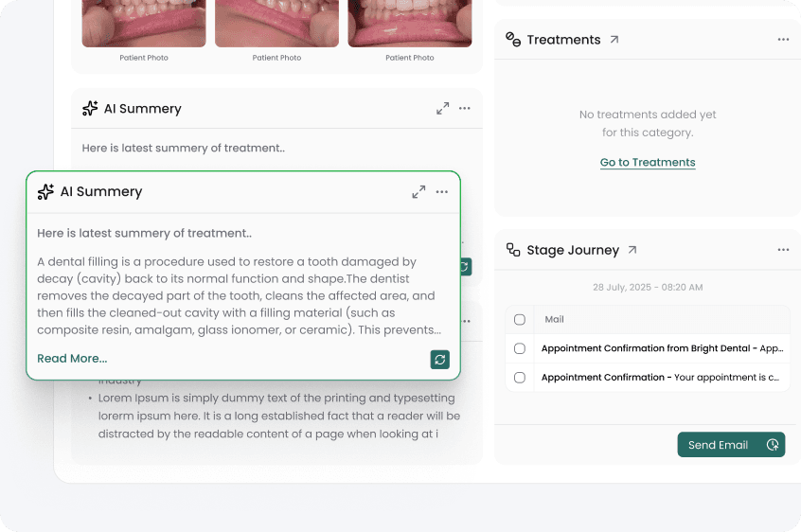
Task: Open the middle Patient Photo thumbnail
Action: [277, 24]
